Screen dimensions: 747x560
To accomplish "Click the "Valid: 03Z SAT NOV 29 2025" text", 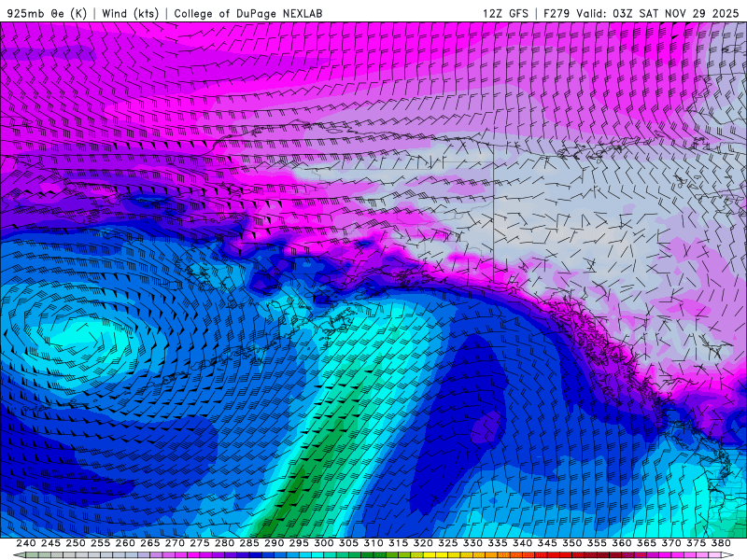I will [658, 13].
